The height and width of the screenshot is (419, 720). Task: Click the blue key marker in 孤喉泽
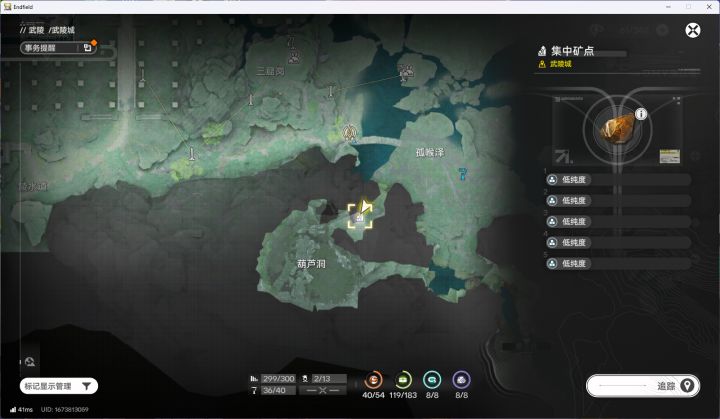(x=462, y=173)
